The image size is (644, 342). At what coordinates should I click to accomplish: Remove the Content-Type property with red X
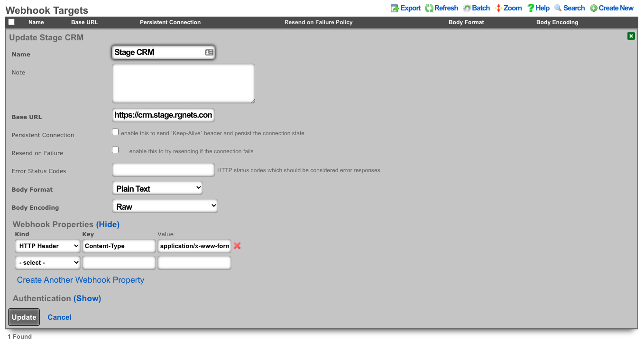pos(237,246)
